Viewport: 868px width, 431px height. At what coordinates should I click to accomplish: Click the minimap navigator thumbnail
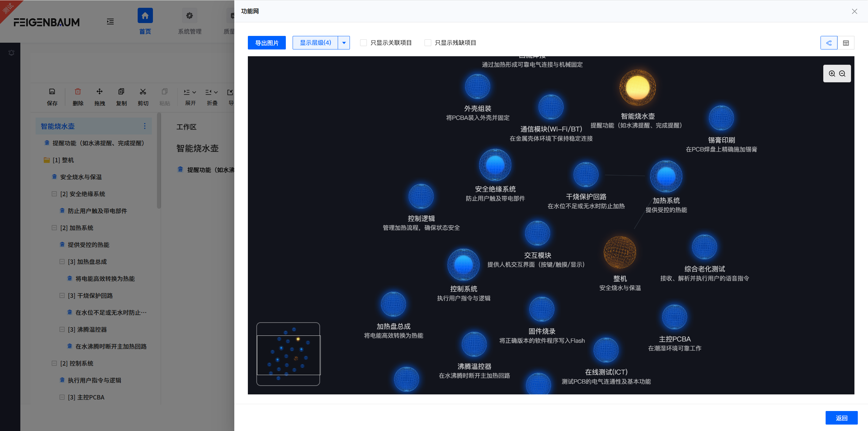(x=288, y=354)
